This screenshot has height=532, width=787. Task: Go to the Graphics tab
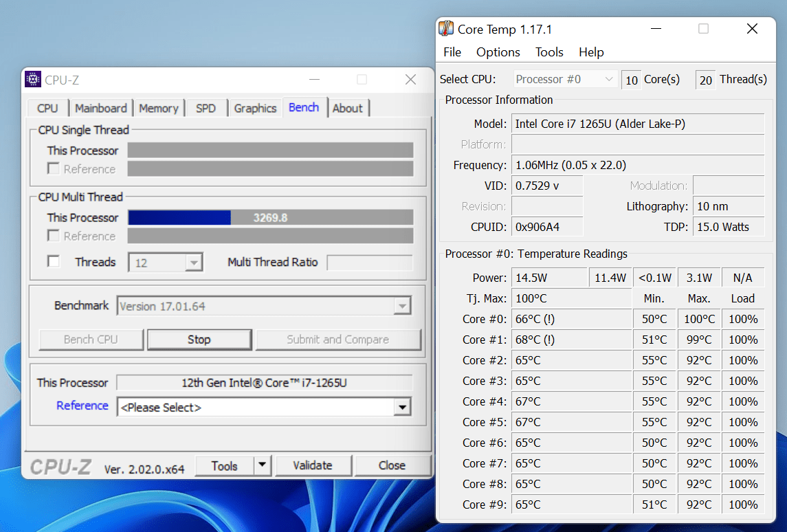255,109
